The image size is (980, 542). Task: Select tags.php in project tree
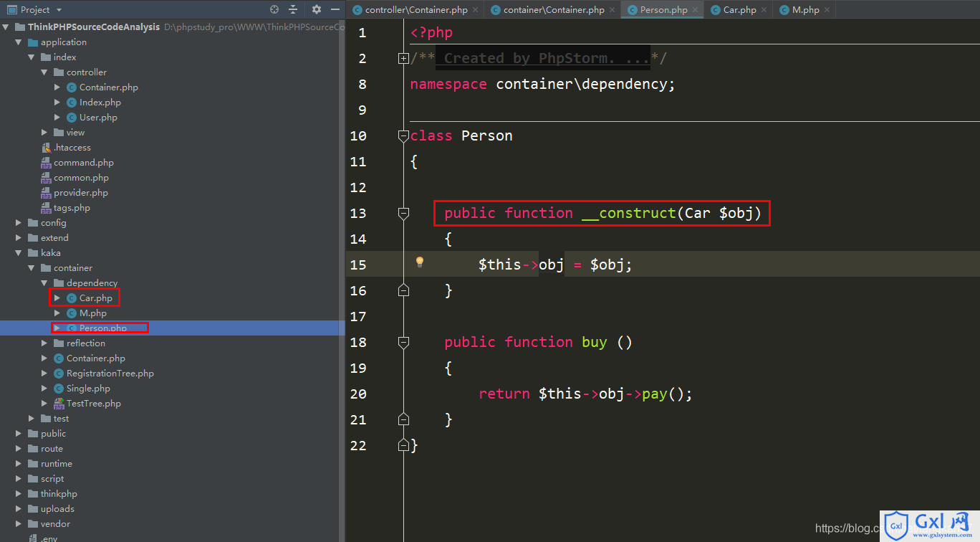point(72,208)
